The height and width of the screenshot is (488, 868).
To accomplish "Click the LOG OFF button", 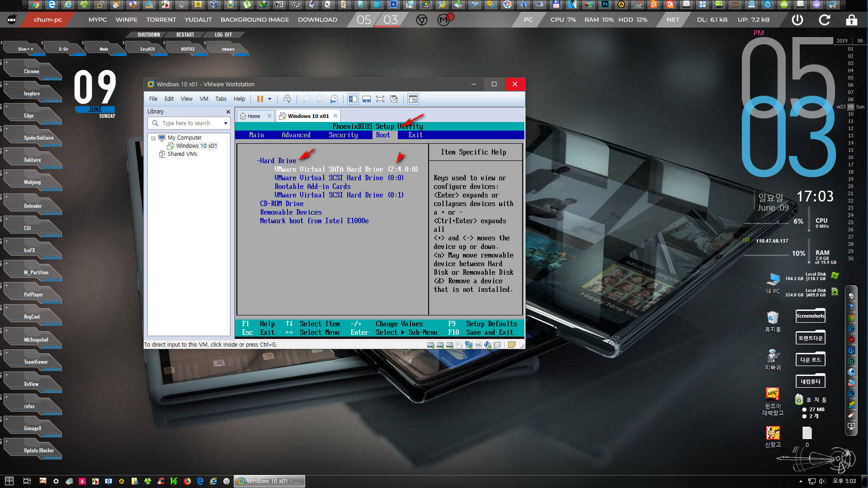I will (x=223, y=35).
